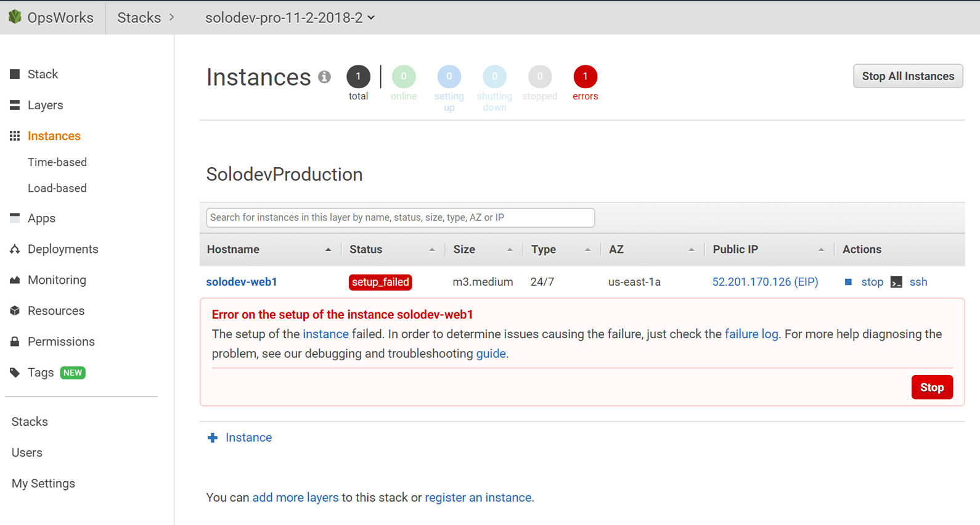This screenshot has width=980, height=525.
Task: Open the Apps sidebar icon
Action: pyautogui.click(x=15, y=217)
